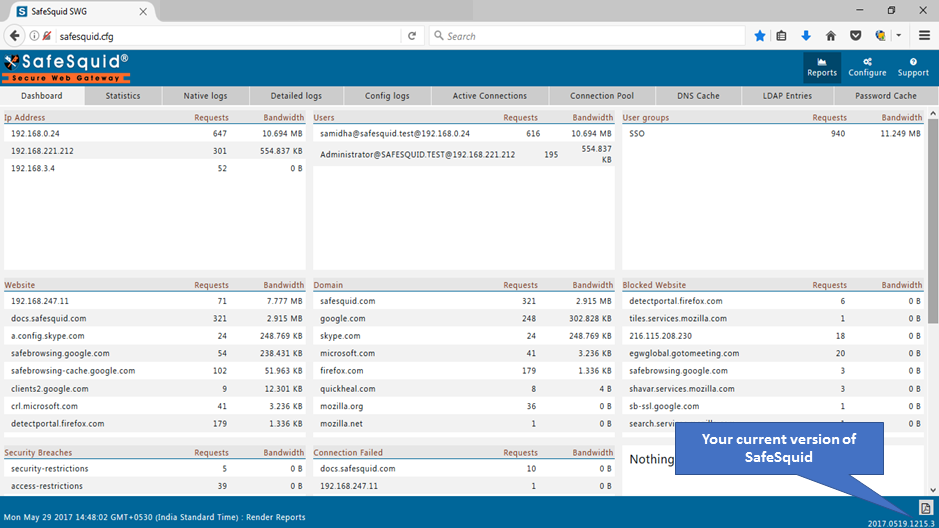Viewport: 939px width, 528px height.
Task: Select IP address 192.168.3.4 row
Action: click(155, 168)
